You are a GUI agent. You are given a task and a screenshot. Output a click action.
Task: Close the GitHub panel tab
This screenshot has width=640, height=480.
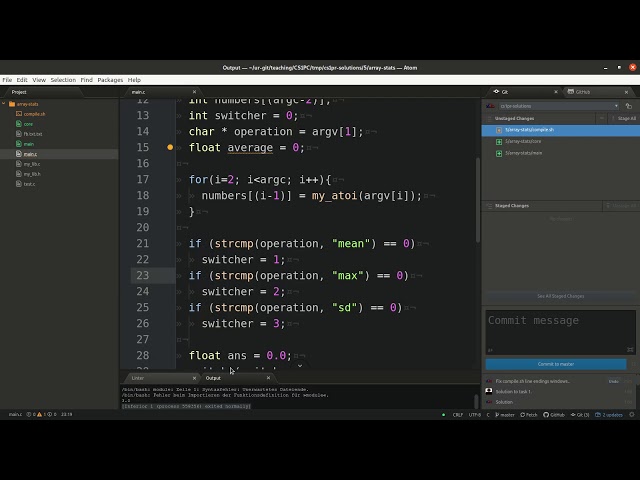coord(626,92)
